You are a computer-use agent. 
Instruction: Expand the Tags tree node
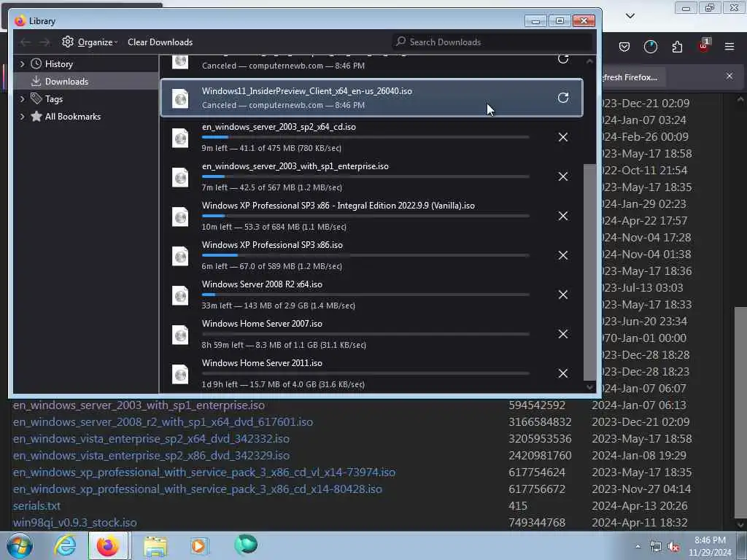click(x=22, y=99)
